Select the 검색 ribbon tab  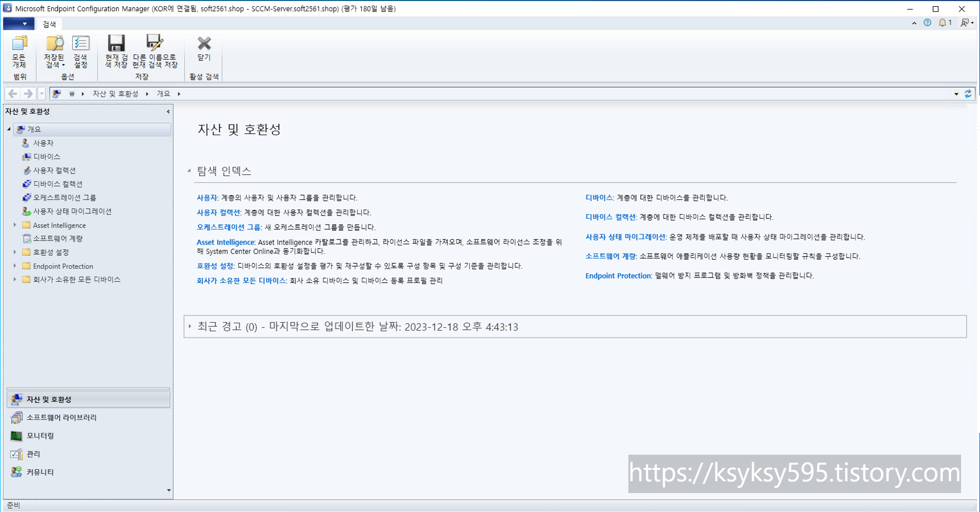point(49,24)
